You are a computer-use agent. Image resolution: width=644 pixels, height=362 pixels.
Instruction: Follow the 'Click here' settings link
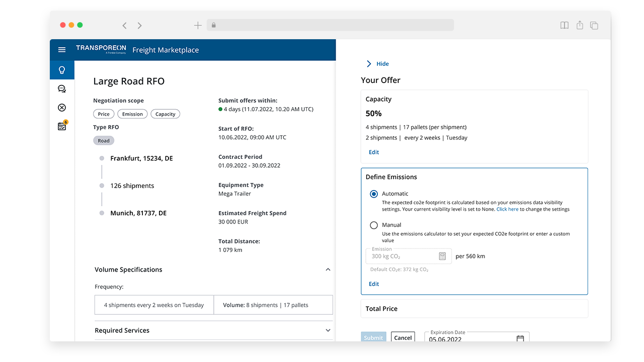(507, 209)
